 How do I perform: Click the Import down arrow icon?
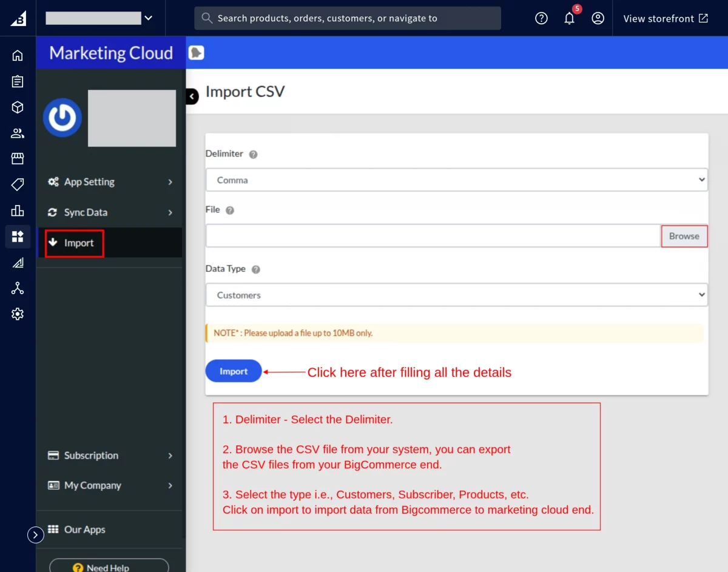pos(53,243)
